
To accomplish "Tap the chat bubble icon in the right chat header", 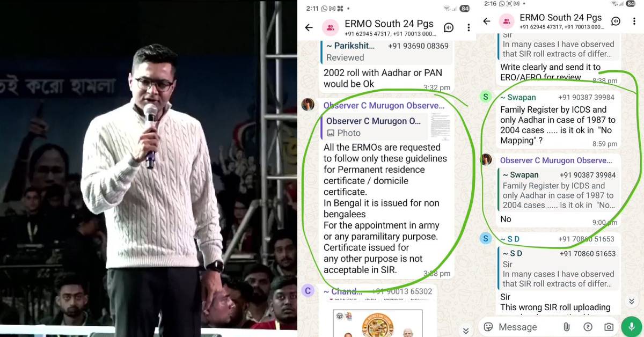I will tap(616, 21).
